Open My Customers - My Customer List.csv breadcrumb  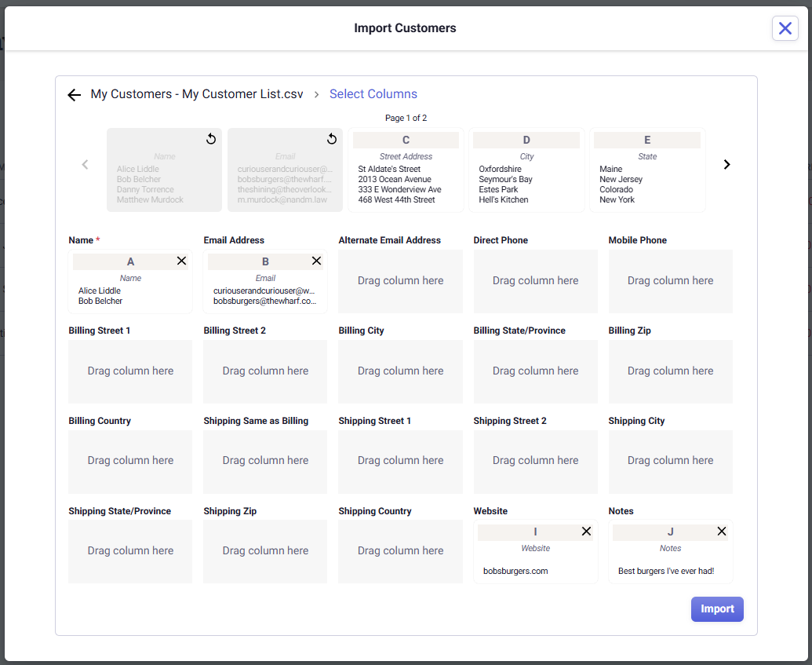click(x=197, y=94)
